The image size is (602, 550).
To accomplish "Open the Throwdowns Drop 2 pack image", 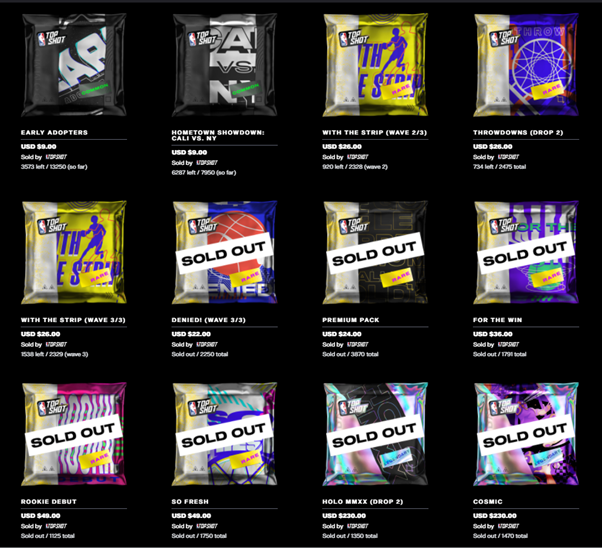I will tap(526, 65).
